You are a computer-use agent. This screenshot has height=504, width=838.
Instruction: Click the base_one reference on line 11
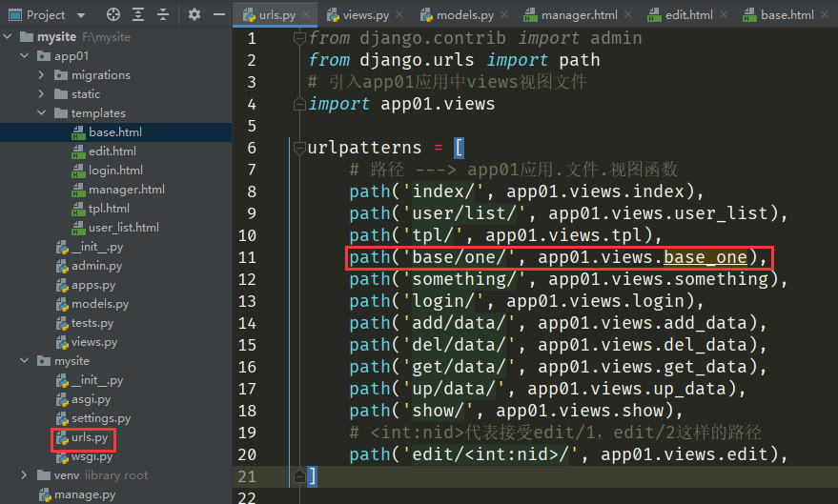click(x=705, y=257)
